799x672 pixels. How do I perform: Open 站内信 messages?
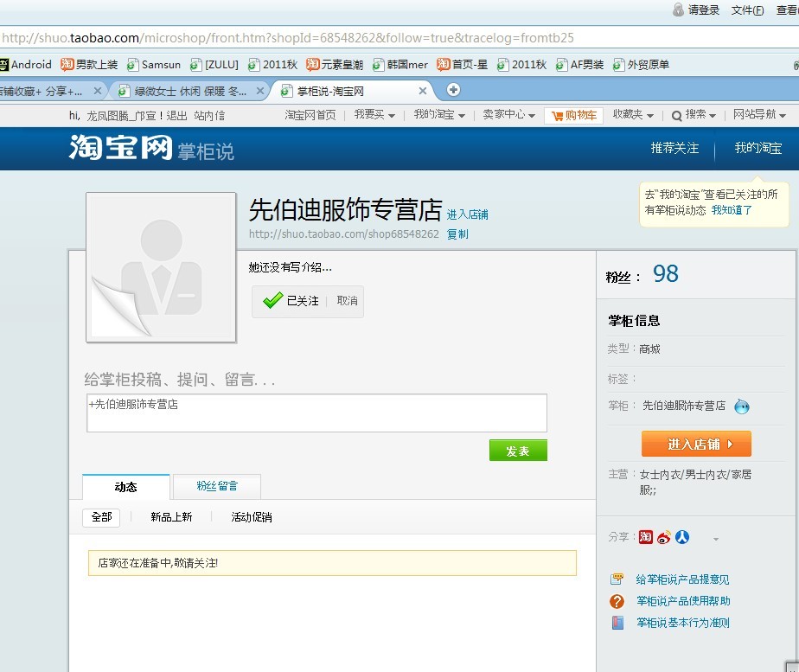click(209, 116)
